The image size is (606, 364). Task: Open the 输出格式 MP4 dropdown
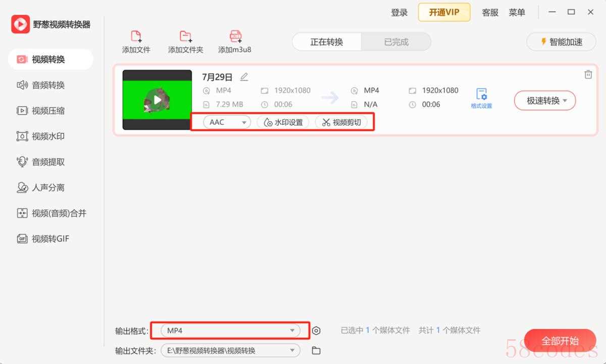(x=230, y=331)
